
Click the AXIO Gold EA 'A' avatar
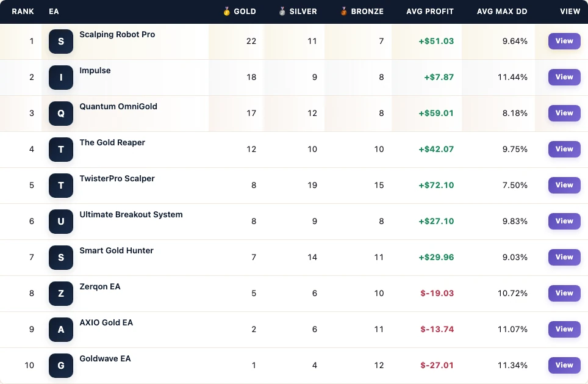click(x=61, y=330)
